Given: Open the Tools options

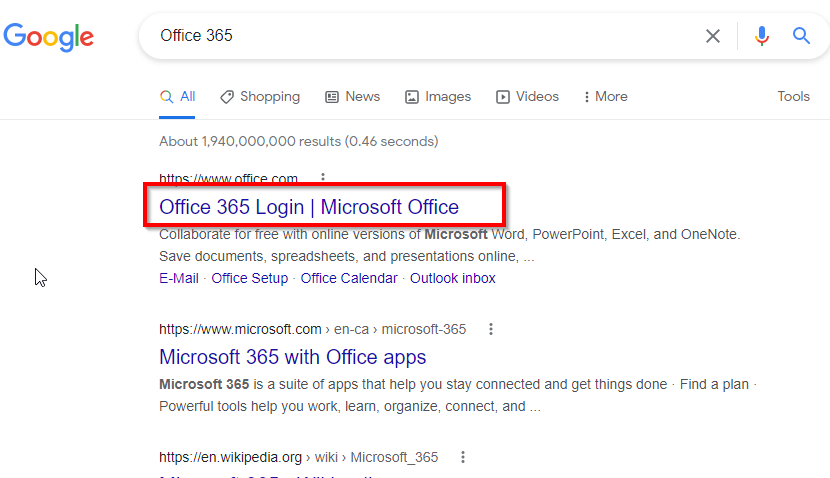Looking at the screenshot, I should [793, 96].
